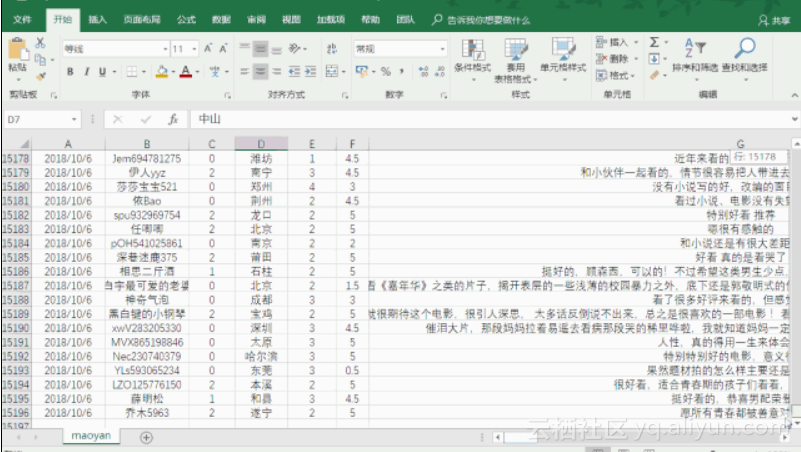Open the Conditional Formatting menu
This screenshot has width=801, height=452.
pyautogui.click(x=473, y=60)
